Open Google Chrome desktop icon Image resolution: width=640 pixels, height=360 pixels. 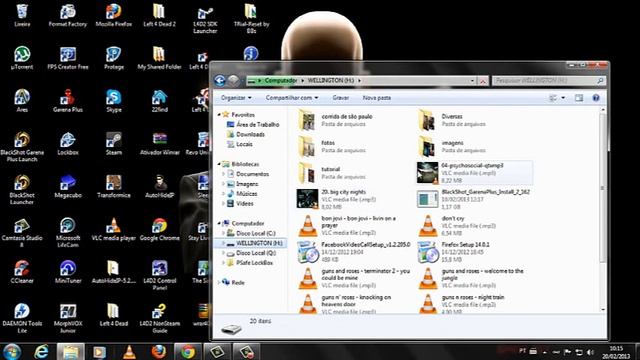tap(159, 229)
